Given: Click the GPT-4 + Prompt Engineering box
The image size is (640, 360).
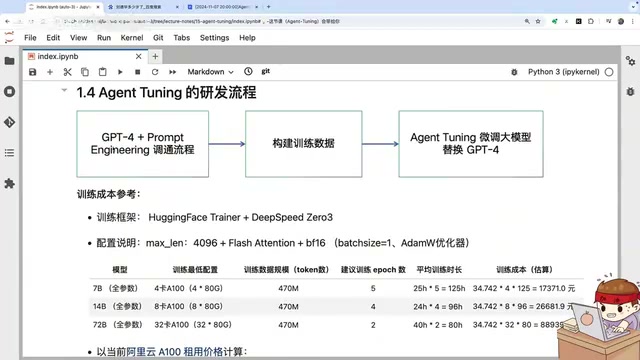Looking at the screenshot, I should (x=142, y=144).
